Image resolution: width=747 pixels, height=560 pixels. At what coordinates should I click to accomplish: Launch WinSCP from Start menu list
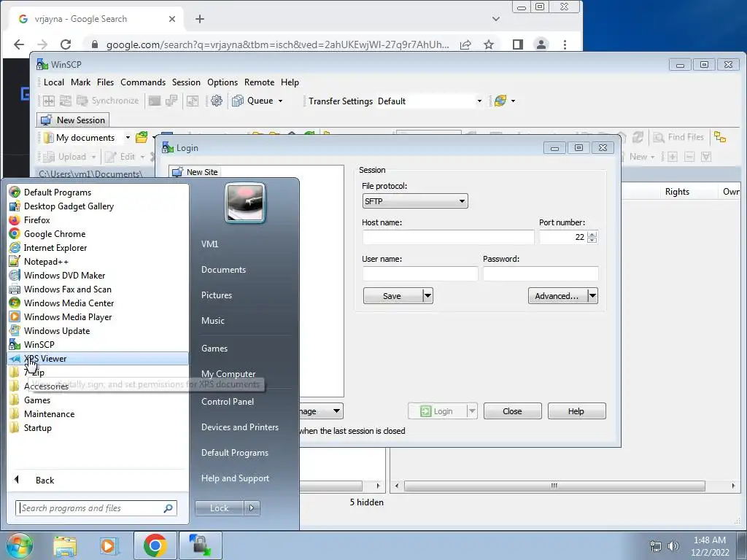point(98,344)
